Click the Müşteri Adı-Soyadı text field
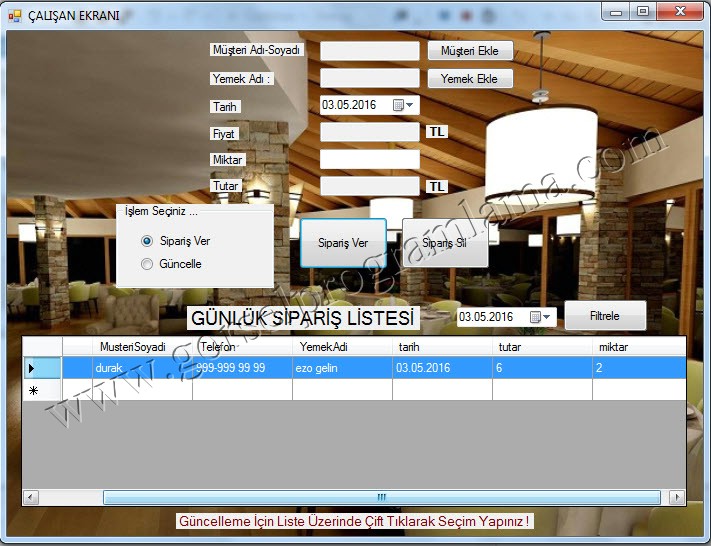Viewport: 711px width, 546px height. tap(370, 51)
